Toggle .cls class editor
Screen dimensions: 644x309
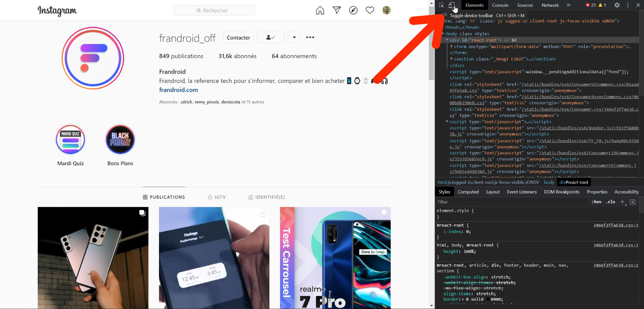pos(610,202)
